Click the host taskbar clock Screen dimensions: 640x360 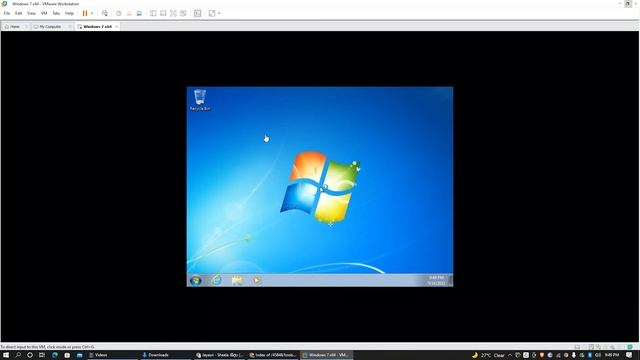[x=612, y=355]
